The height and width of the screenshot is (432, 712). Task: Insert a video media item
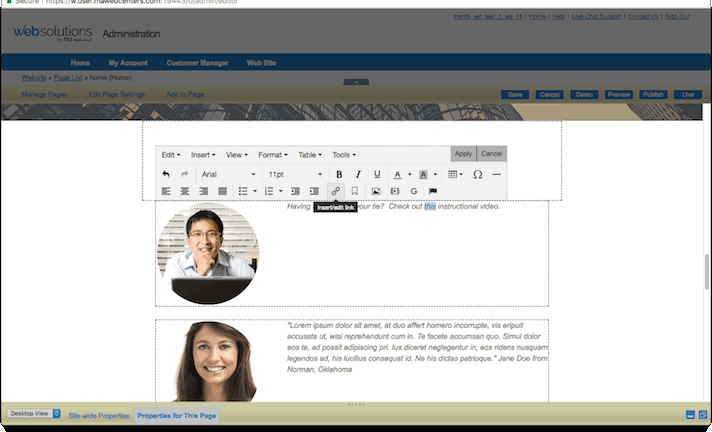click(395, 191)
